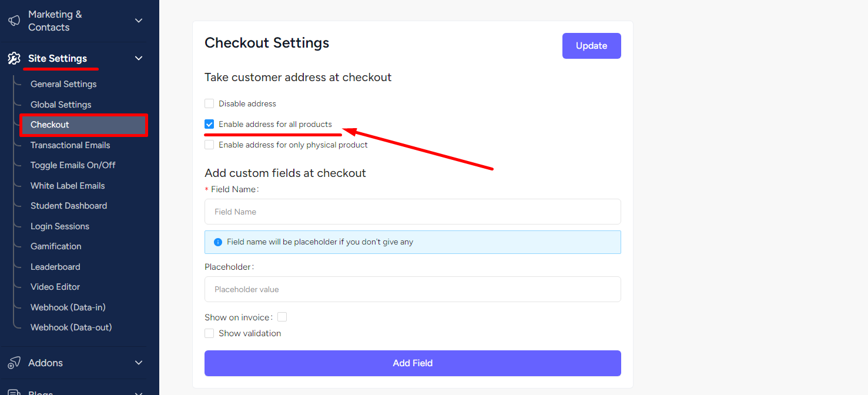Open Transactional Emails menu item

pyautogui.click(x=71, y=145)
